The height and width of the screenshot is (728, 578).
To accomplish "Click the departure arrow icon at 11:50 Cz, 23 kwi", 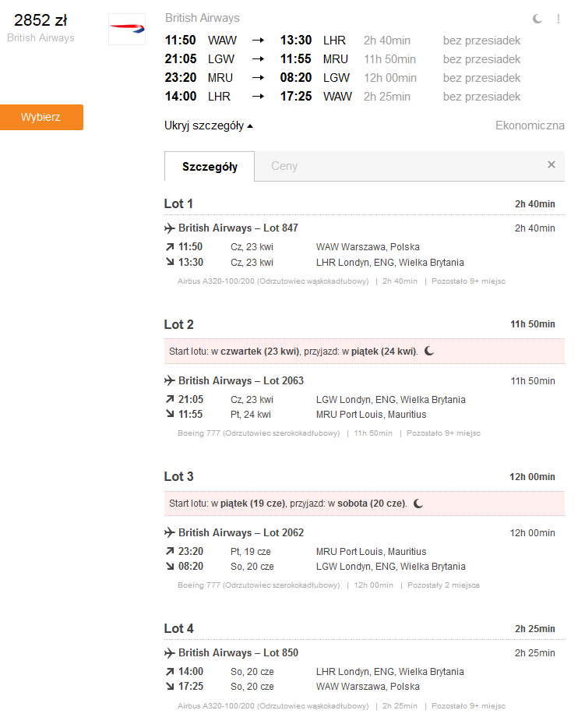I will tap(170, 246).
